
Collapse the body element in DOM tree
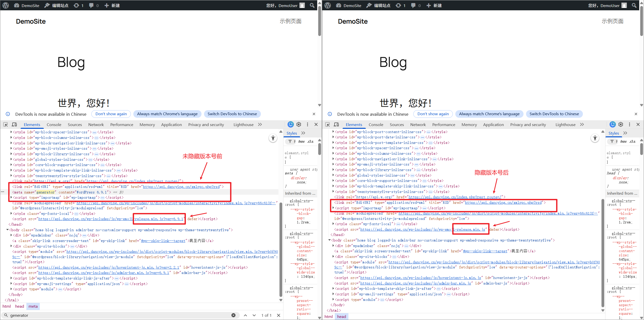pyautogui.click(x=7, y=230)
